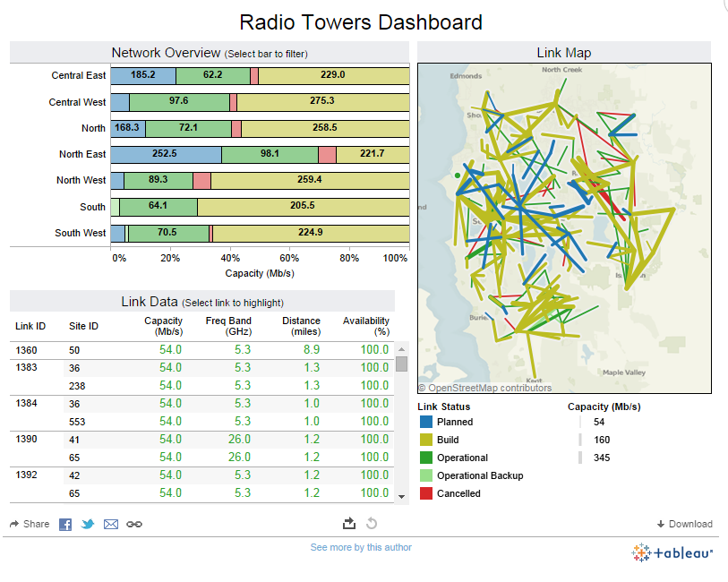This screenshot has height=582, width=728.
Task: Click the capacity legend value 54
Action: (x=599, y=423)
